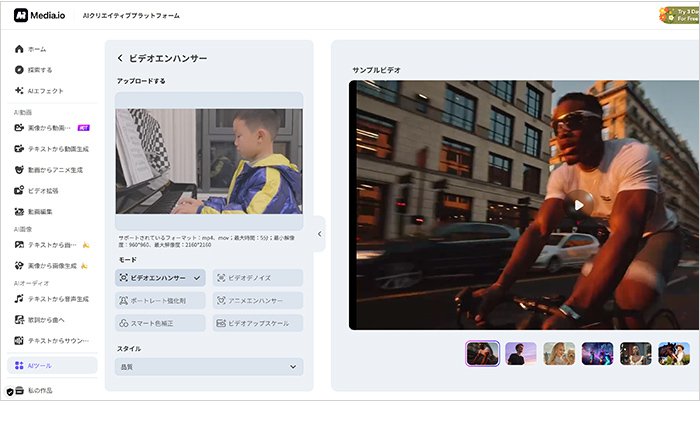Open 歌詞から曲へ in the sidebar
Screen dimensions: 700x425
[40, 320]
